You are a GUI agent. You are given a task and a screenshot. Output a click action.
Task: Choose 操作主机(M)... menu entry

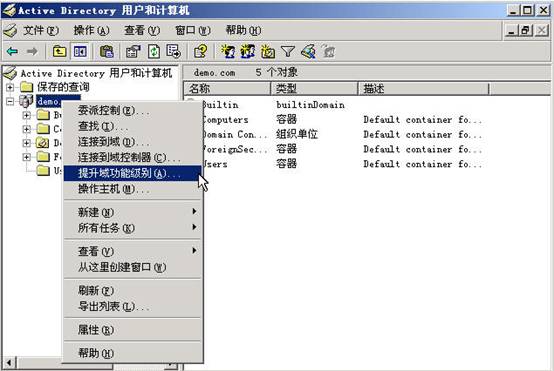(132, 189)
